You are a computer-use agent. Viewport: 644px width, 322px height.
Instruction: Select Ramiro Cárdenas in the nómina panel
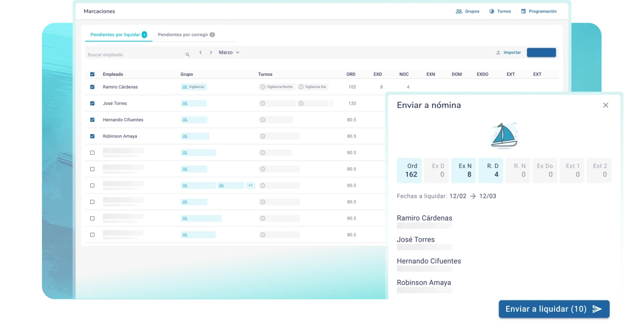coord(425,218)
